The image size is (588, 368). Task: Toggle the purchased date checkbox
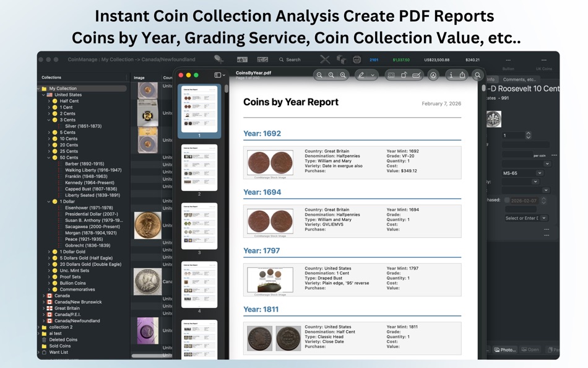coord(507,200)
